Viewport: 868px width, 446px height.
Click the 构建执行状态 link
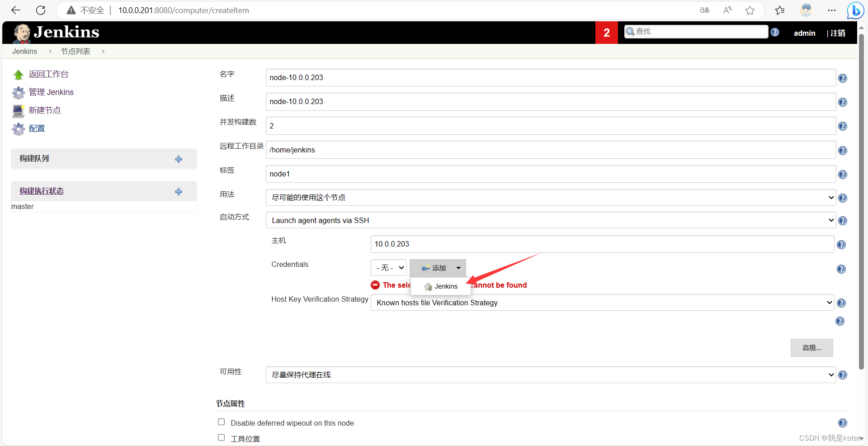click(42, 191)
